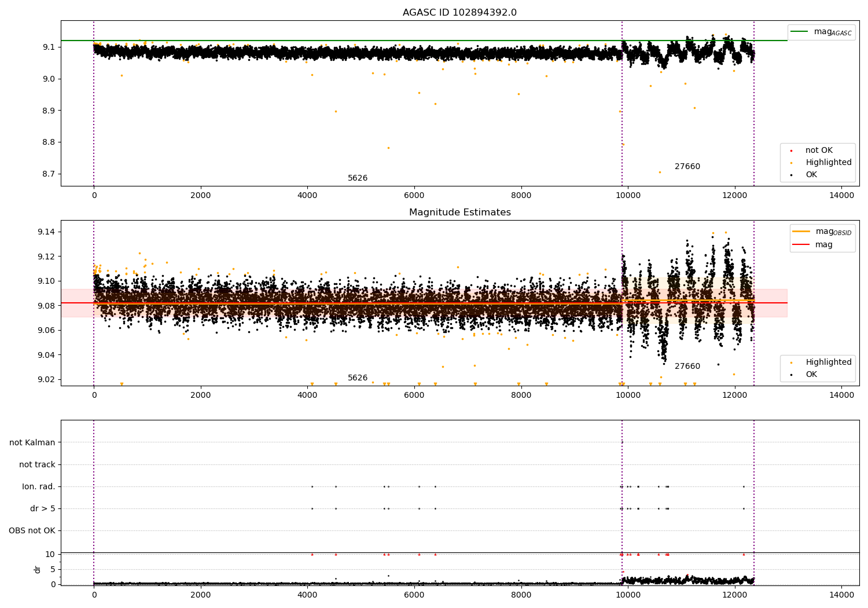Select 'OK' legend entry in Magnitude Estimates plot
The image size is (868, 608).
coord(811,375)
